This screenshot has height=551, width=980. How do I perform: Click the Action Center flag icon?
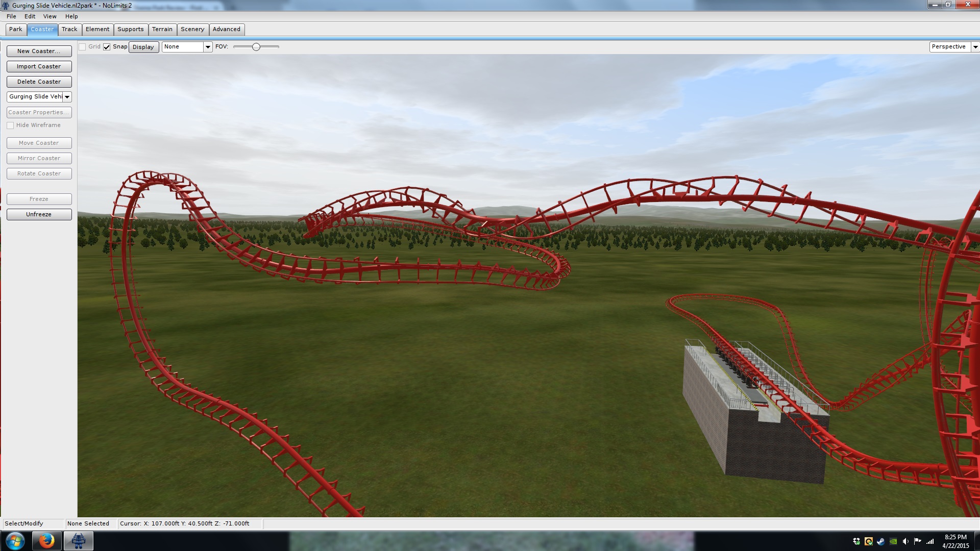[x=918, y=541]
